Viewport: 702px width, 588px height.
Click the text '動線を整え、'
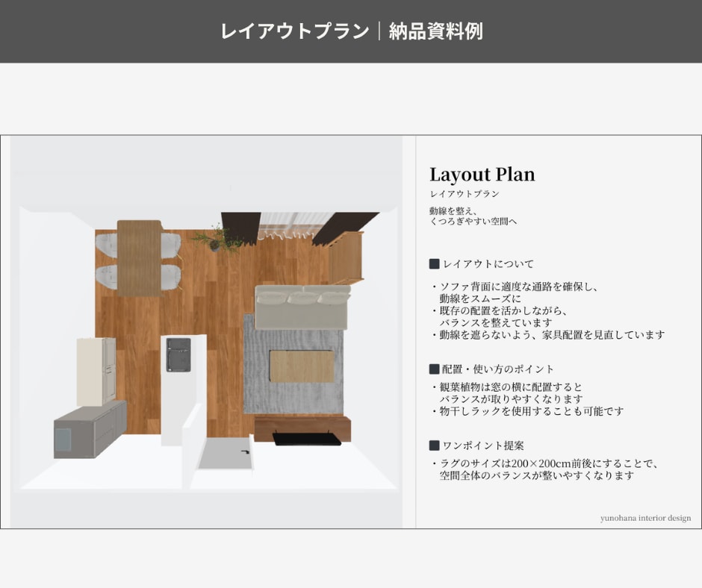[x=453, y=210]
